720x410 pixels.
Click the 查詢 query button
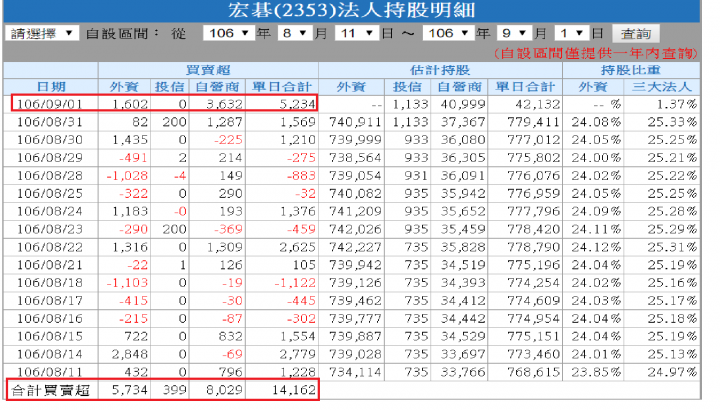pos(636,34)
